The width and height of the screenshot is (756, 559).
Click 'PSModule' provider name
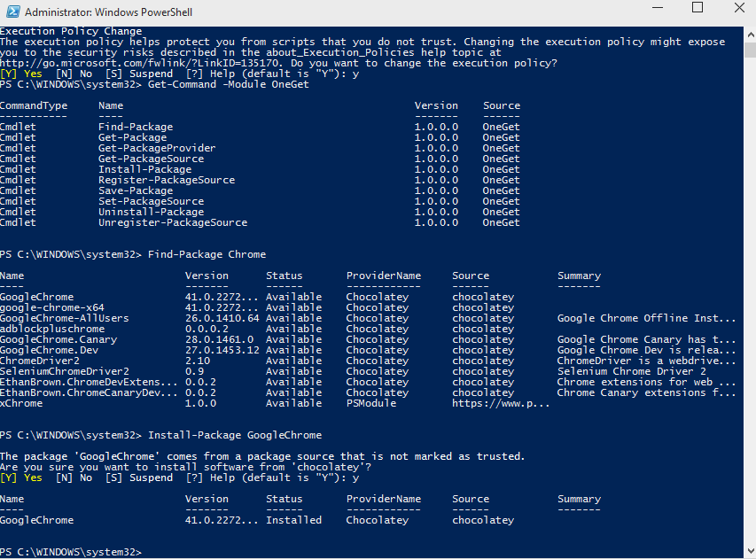tap(370, 403)
